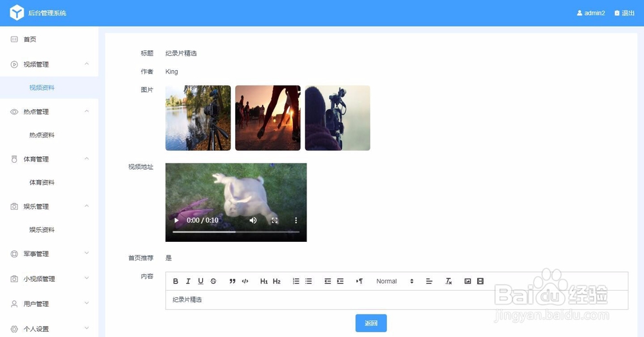Click the admin2 user account
This screenshot has width=644, height=337.
click(591, 13)
